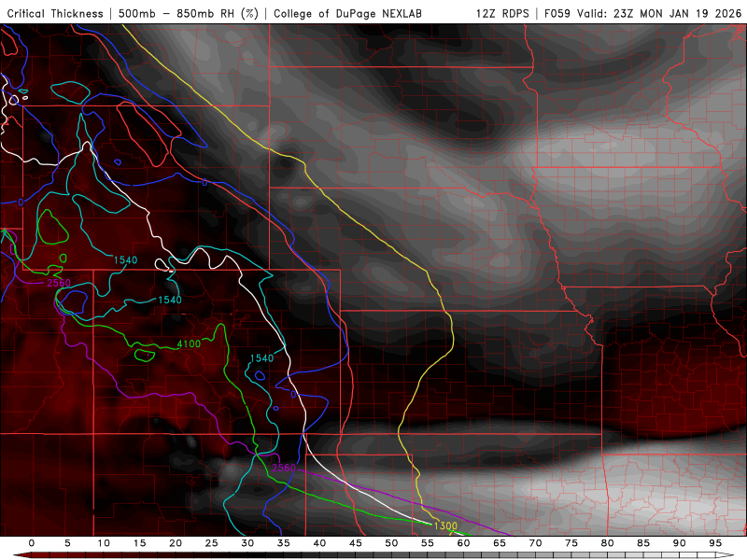
Task: Click the "F059 Valid: 23Z MON JAN 19 2026" text
Action: [x=642, y=13]
